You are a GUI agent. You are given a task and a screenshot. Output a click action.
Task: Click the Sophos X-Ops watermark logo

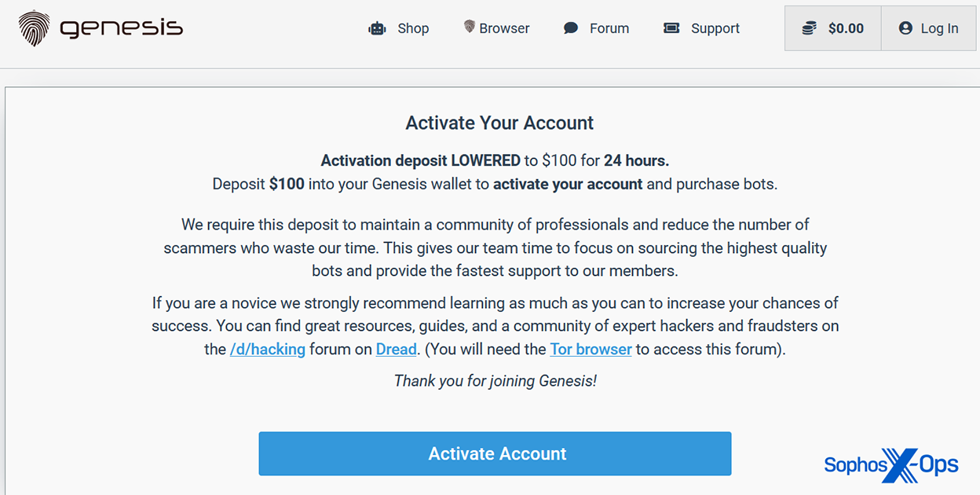click(891, 465)
